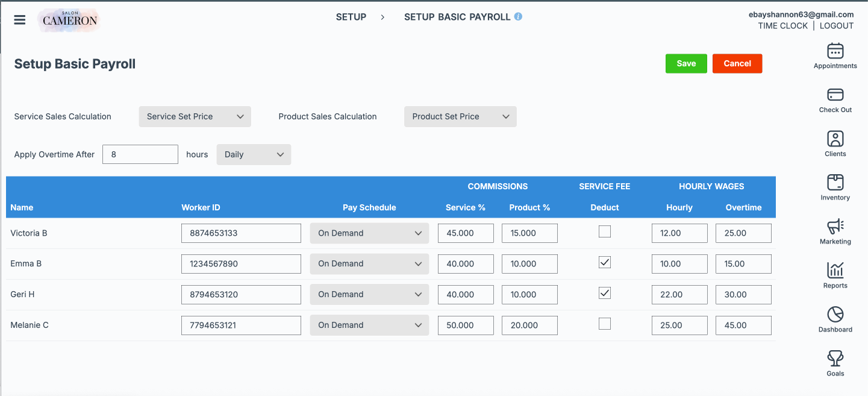Viewport: 868px width, 396px height.
Task: Open the hamburger menu
Action: 20,20
